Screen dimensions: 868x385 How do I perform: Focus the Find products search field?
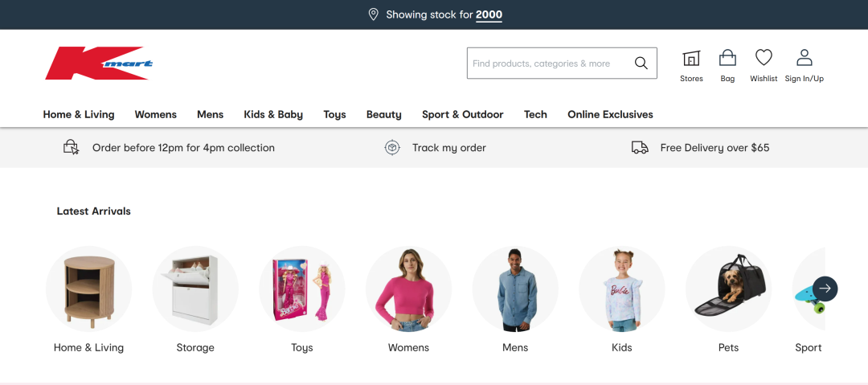(x=547, y=63)
